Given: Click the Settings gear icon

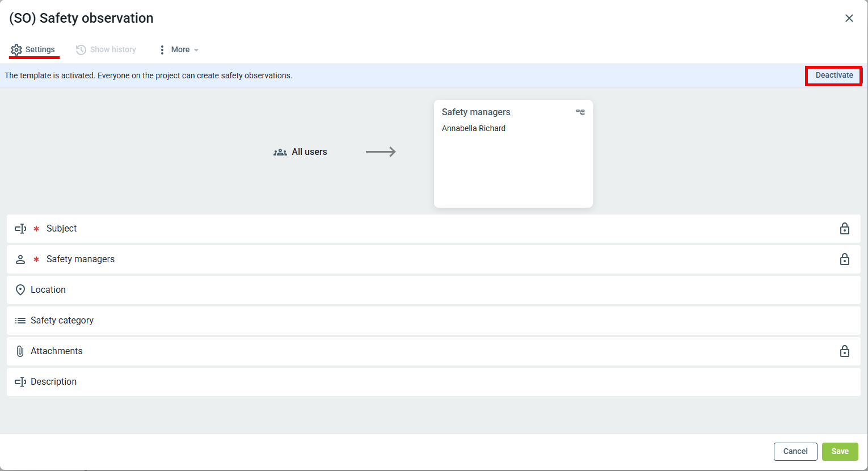Looking at the screenshot, I should click(16, 50).
